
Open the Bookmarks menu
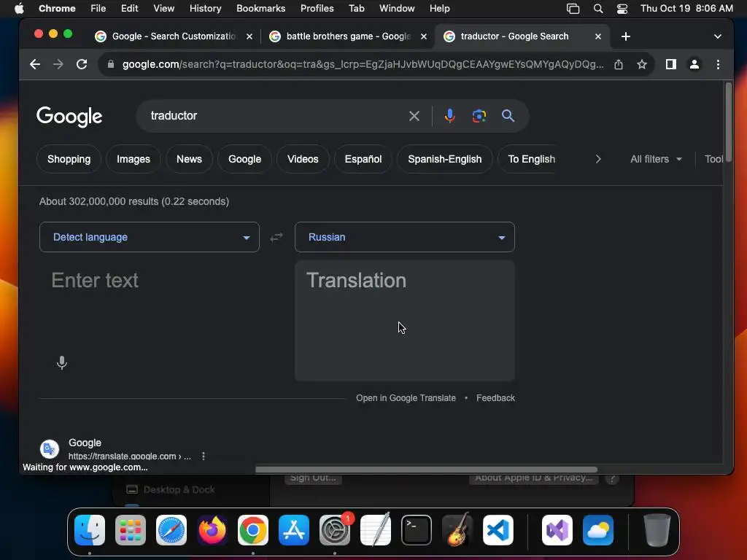(260, 9)
